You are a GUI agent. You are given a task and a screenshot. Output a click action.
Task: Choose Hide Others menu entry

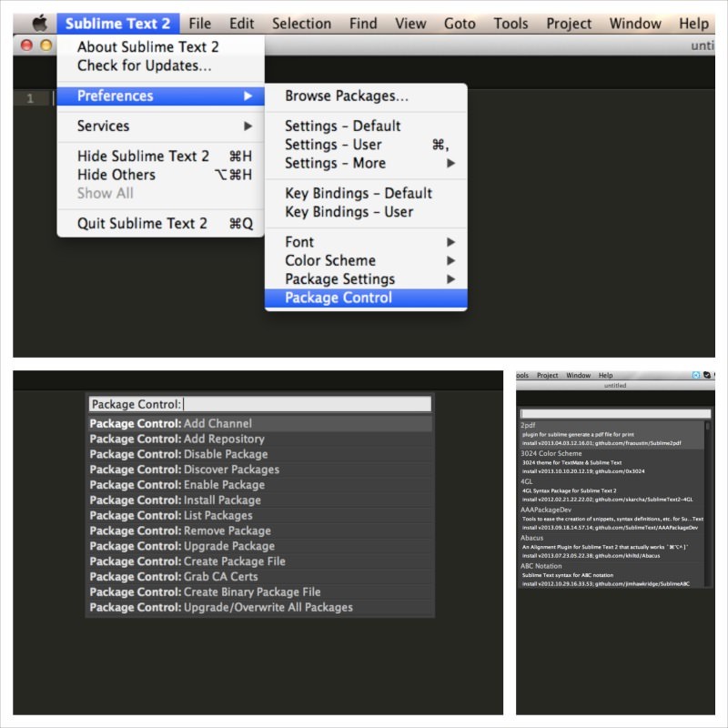(161, 175)
